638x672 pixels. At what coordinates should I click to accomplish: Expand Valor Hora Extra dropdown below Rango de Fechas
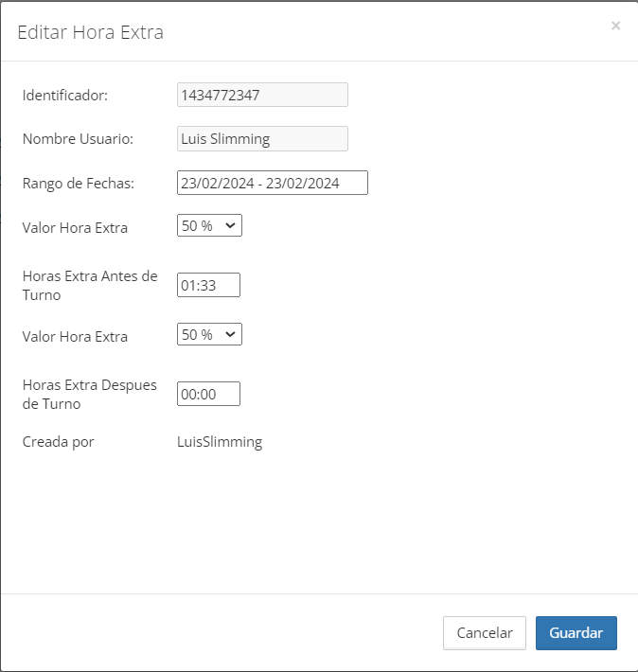click(x=209, y=226)
